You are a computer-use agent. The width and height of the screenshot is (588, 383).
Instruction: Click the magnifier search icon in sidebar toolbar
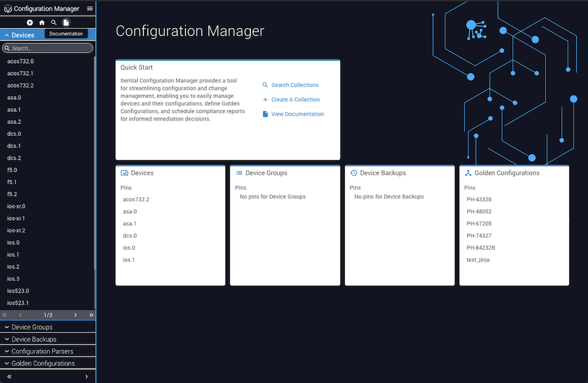pos(54,23)
